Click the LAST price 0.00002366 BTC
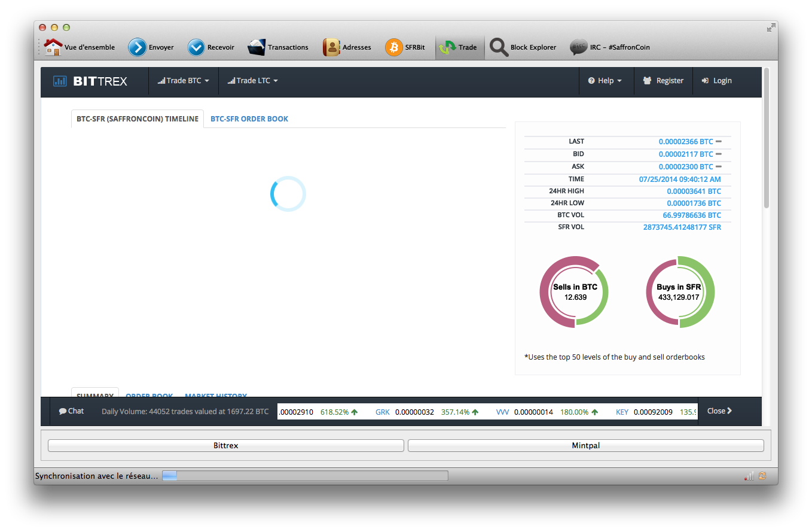Screen dimensions: 812x532 point(686,142)
